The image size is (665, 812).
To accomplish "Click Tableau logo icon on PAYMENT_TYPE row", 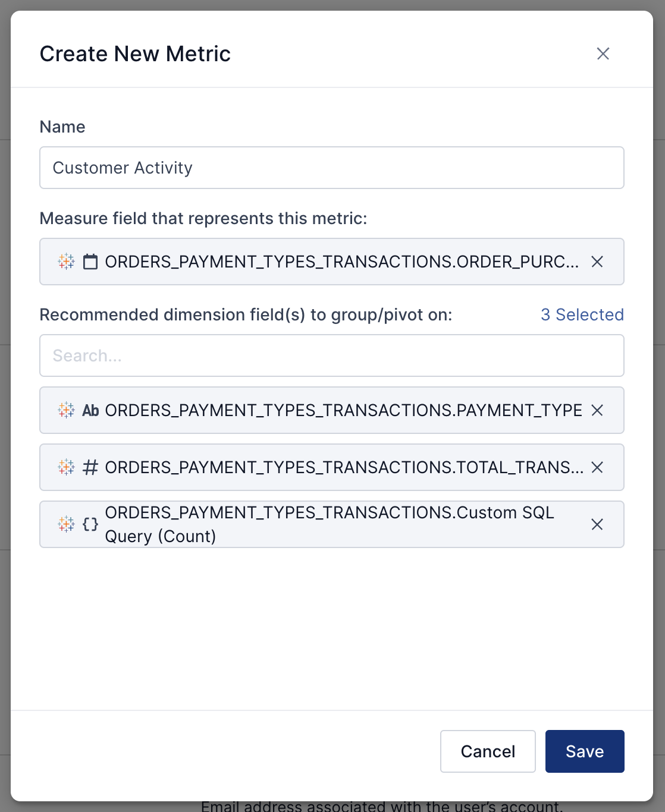I will pos(66,410).
